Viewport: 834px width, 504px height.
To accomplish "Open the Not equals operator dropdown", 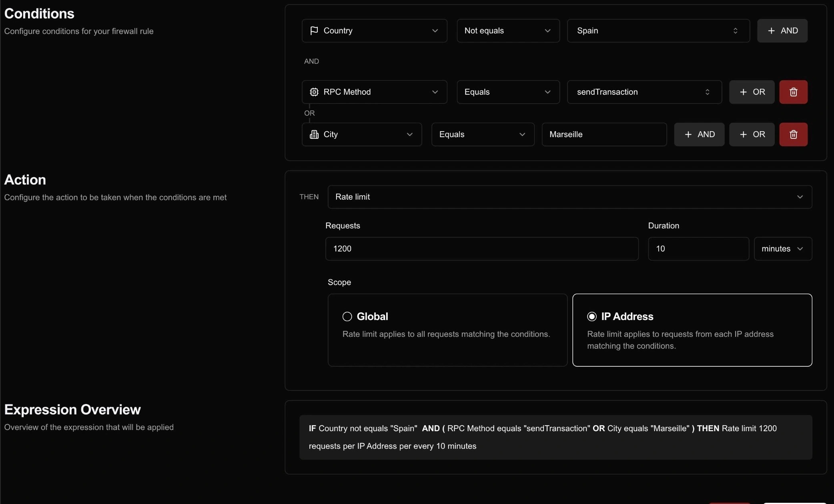I will click(507, 30).
